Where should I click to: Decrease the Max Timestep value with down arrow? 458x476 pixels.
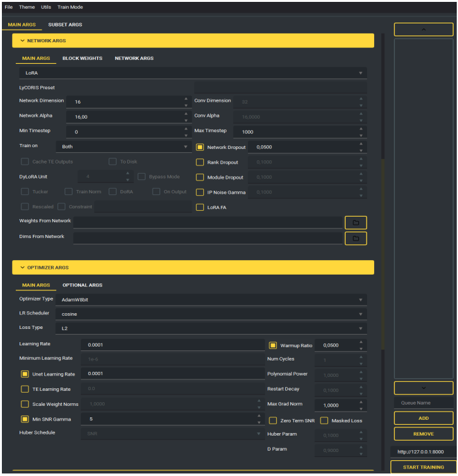pos(362,134)
